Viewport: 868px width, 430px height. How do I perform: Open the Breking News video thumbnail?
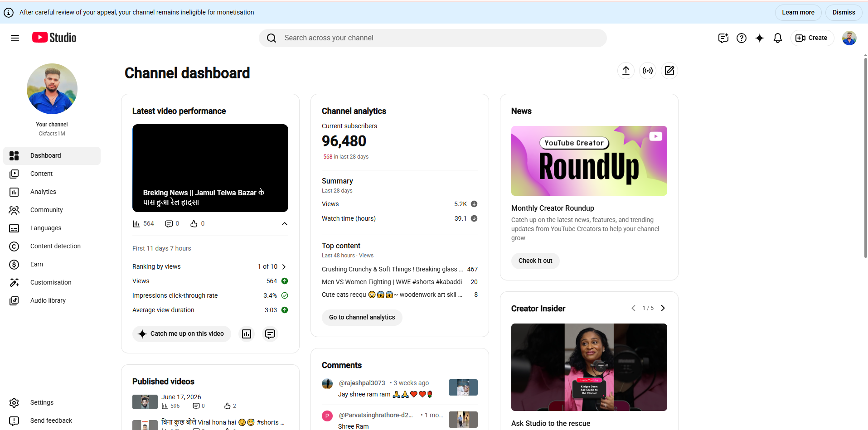210,168
